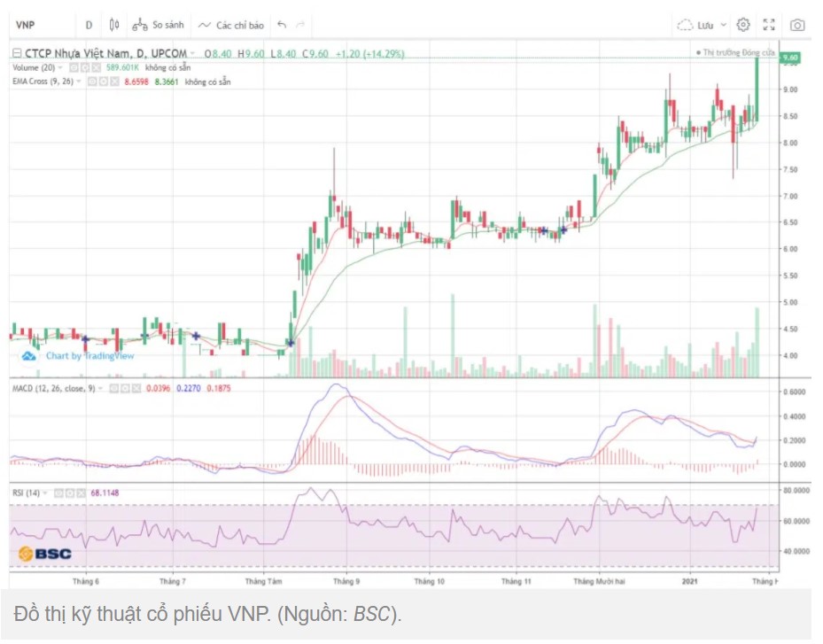Screen dimensions: 823x644
Task: Open the candlestick chart style selector
Action: click(x=114, y=25)
